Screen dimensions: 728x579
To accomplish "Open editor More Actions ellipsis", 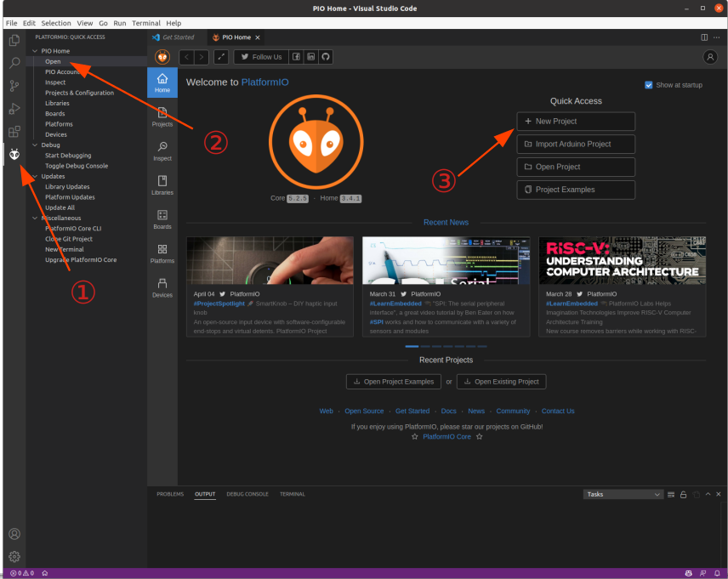I will coord(716,37).
